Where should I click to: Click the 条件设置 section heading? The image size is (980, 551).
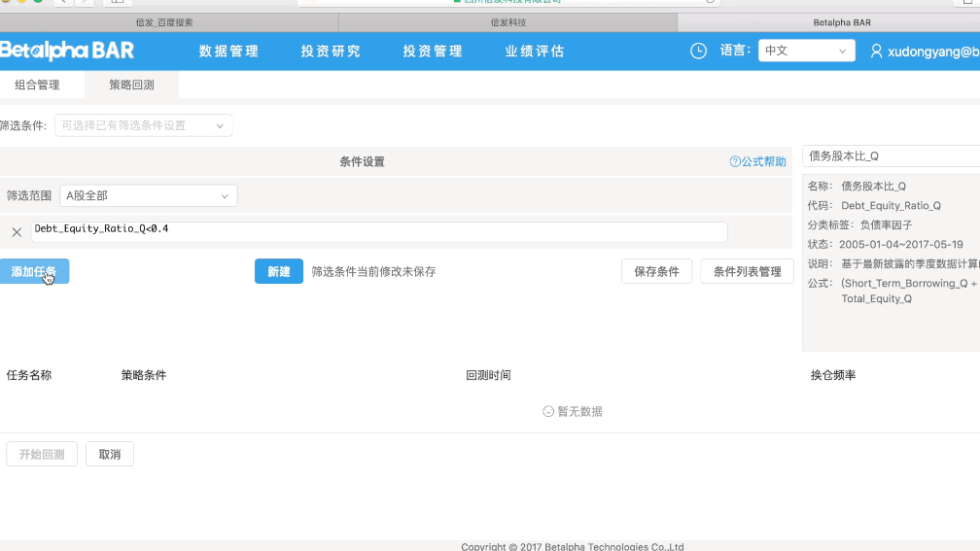363,161
